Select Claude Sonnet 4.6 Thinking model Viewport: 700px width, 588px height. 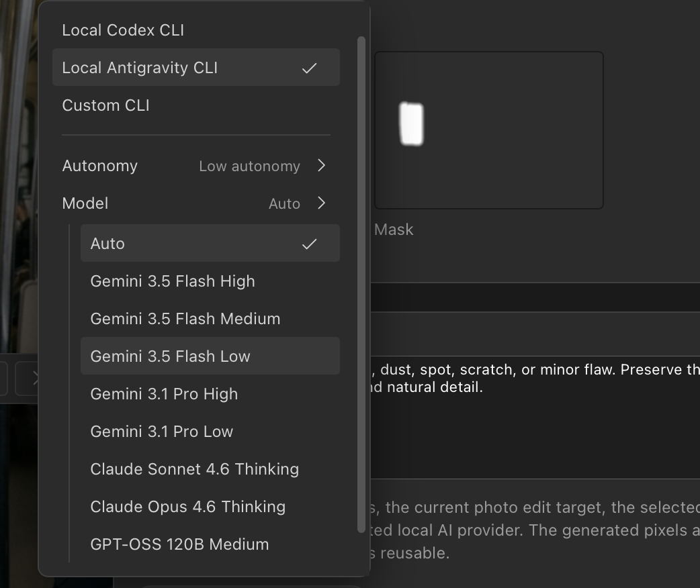(210, 469)
